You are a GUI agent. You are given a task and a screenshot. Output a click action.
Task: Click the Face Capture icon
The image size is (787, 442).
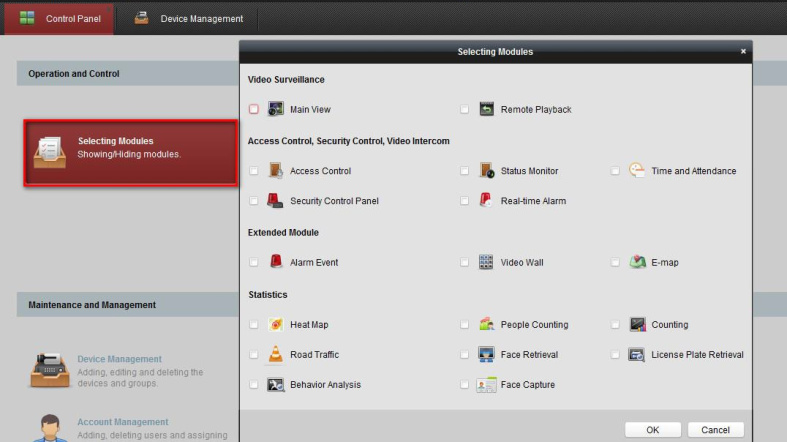pyautogui.click(x=486, y=384)
